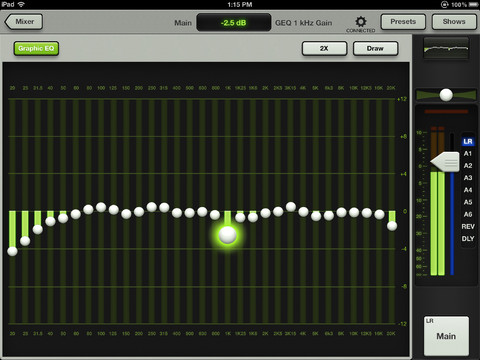This screenshot has height=360, width=480.
Task: Open the Presets menu
Action: [403, 22]
